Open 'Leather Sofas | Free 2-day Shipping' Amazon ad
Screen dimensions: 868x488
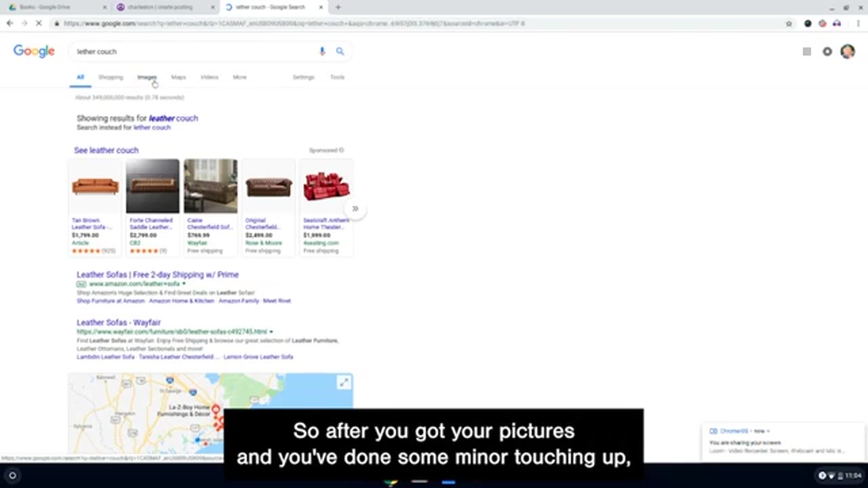pos(157,274)
